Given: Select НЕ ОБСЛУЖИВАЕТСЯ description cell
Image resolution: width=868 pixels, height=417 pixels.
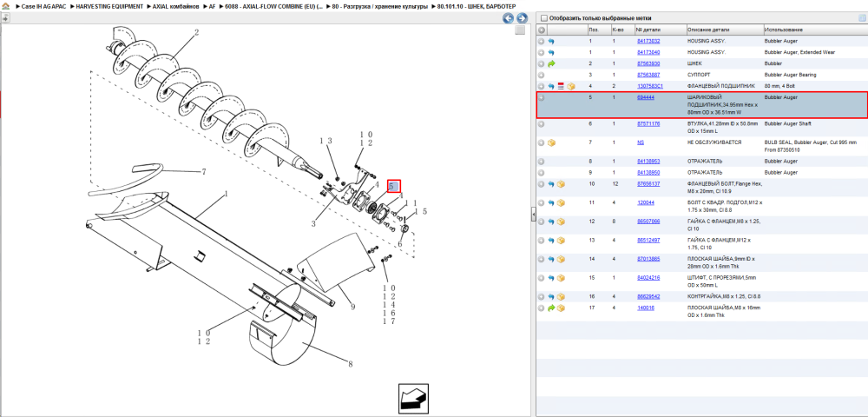Looking at the screenshot, I should tap(713, 142).
